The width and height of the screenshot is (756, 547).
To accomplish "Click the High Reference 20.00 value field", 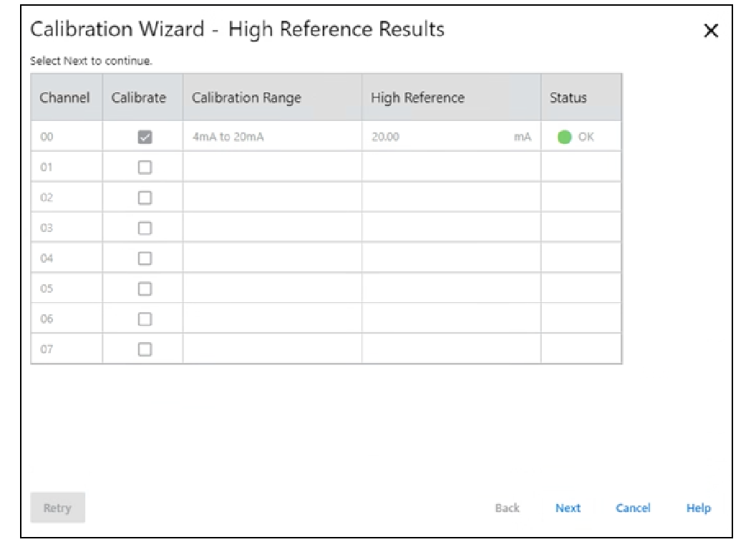I will click(451, 137).
